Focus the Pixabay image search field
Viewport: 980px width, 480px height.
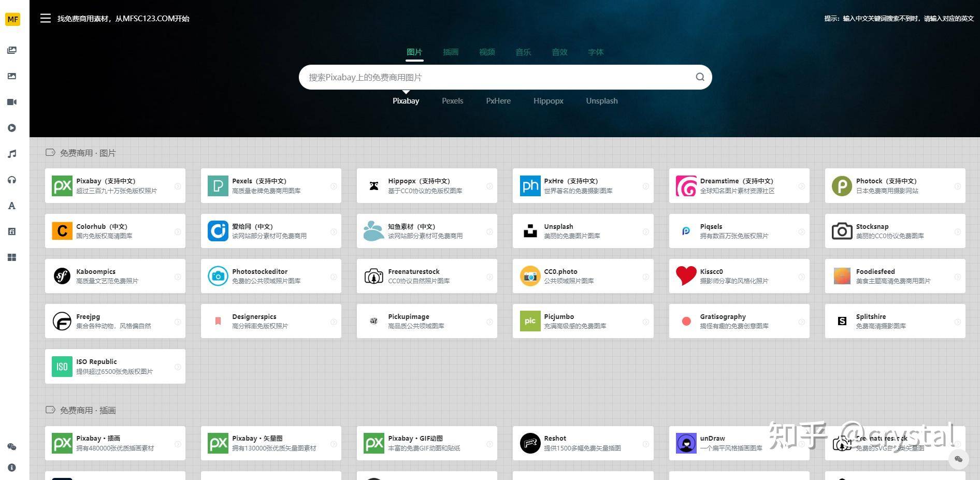tap(505, 77)
